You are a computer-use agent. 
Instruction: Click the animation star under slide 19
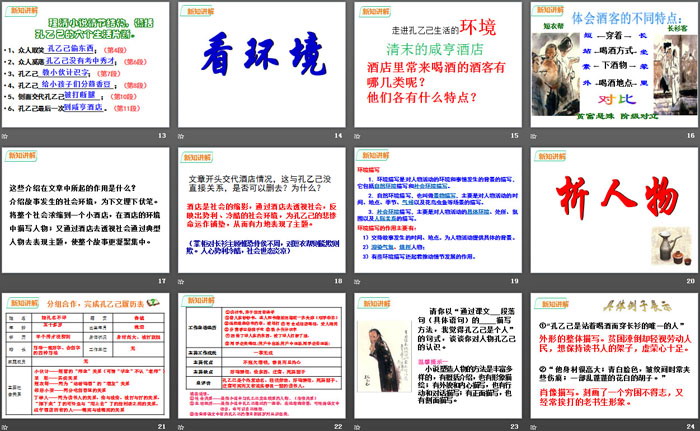point(357,281)
